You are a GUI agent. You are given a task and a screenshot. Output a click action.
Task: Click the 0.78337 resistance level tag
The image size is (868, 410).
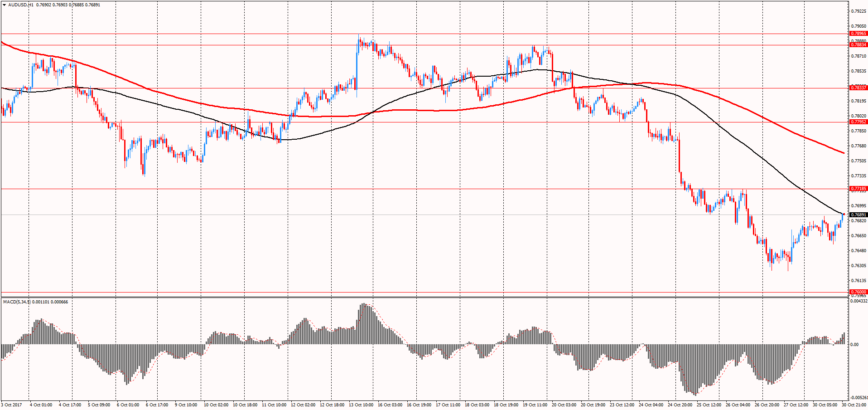[858, 88]
